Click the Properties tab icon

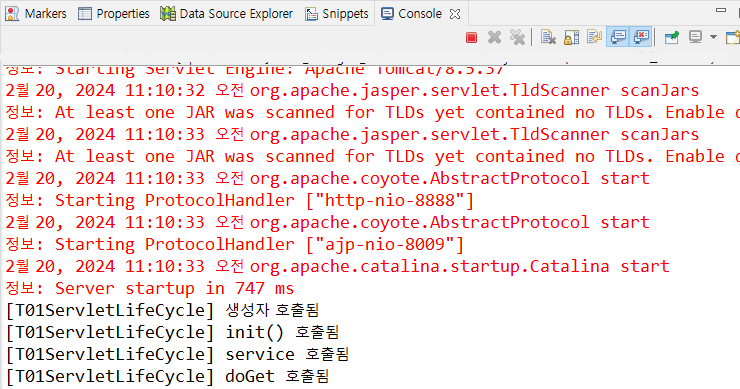coord(85,14)
